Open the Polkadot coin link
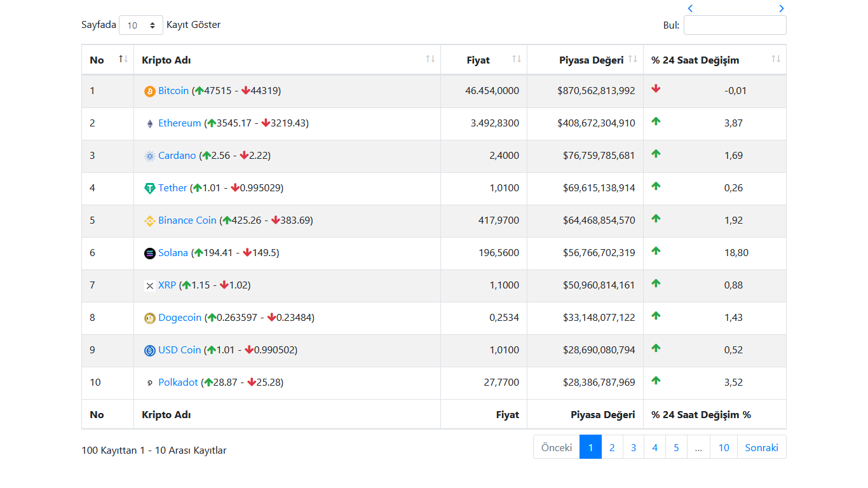This screenshot has height=488, width=868. [178, 383]
